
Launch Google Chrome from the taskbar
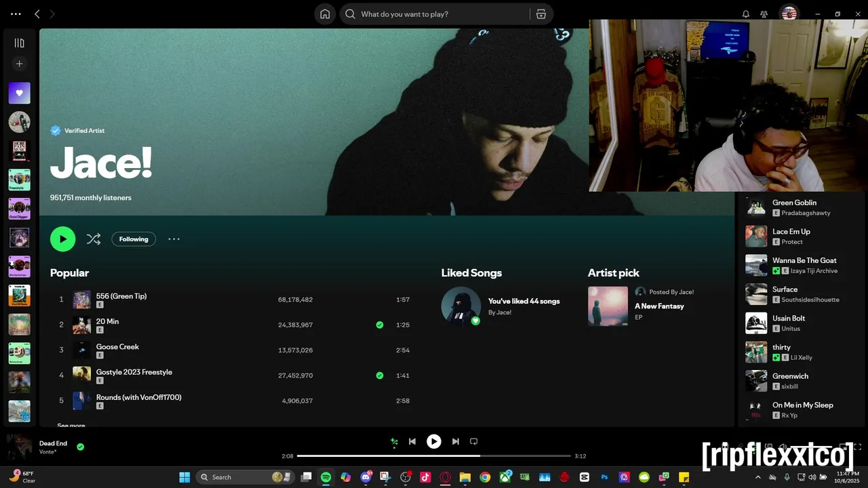[x=485, y=477]
